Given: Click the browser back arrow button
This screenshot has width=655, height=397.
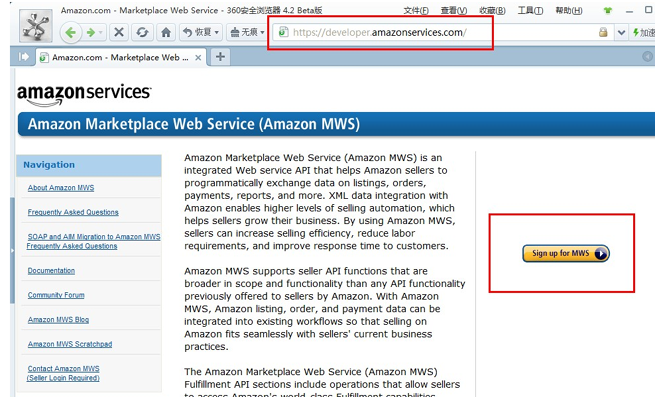Looking at the screenshot, I should [x=71, y=32].
